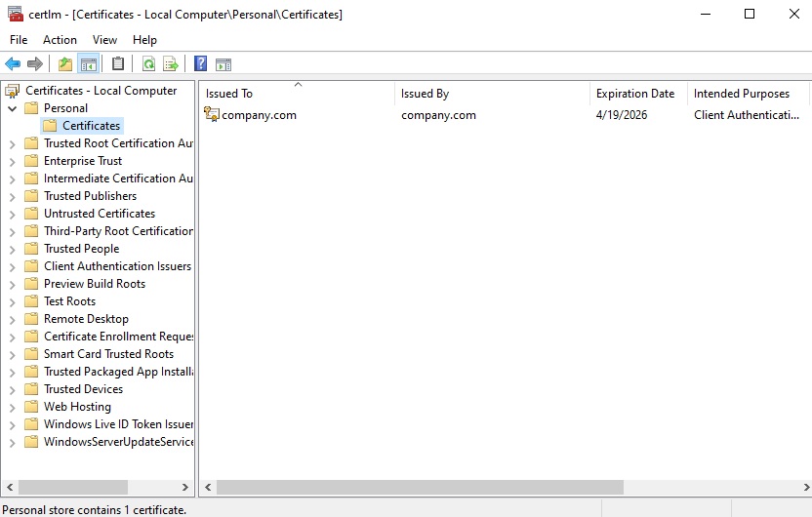Screen dimensions: 812x517
Task: Sort by Expiration Date column header
Action: pos(635,94)
